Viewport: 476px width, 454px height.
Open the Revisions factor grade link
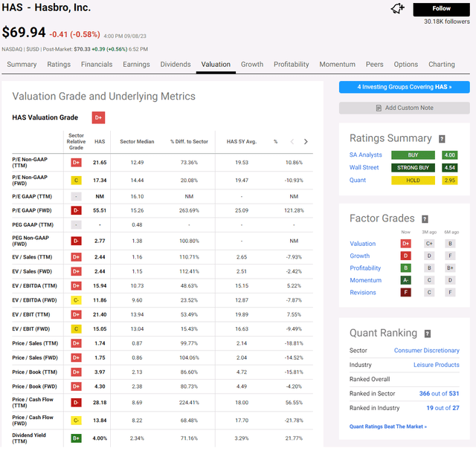point(363,292)
